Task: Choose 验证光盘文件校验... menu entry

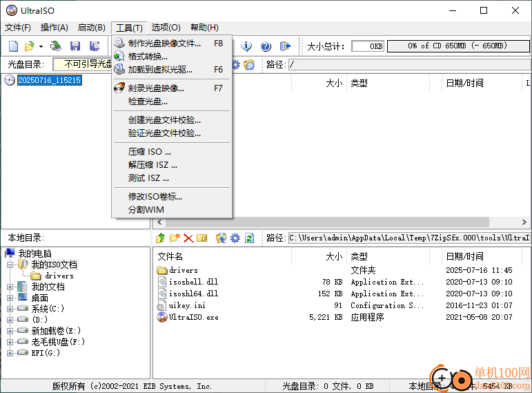Action: pos(172,133)
